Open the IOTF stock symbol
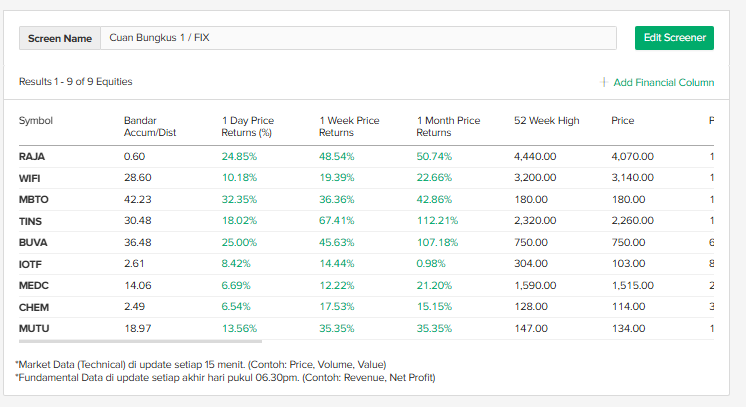The image size is (746, 407). (x=32, y=263)
